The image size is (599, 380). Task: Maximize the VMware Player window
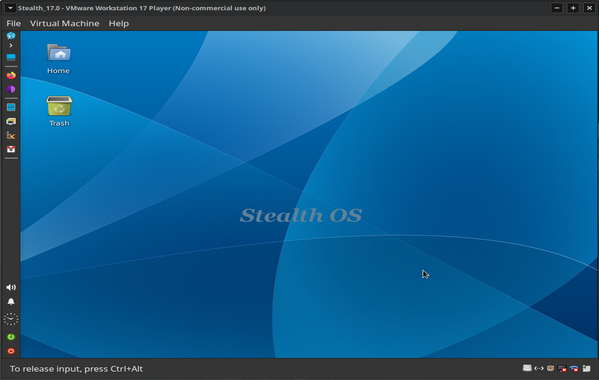point(573,8)
